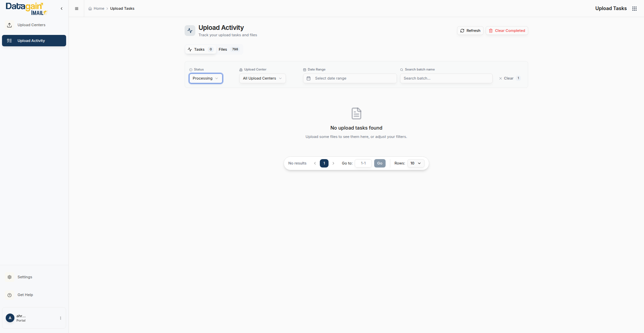This screenshot has height=333, width=644.
Task: Open the Rows per page dropdown
Action: [x=415, y=163]
